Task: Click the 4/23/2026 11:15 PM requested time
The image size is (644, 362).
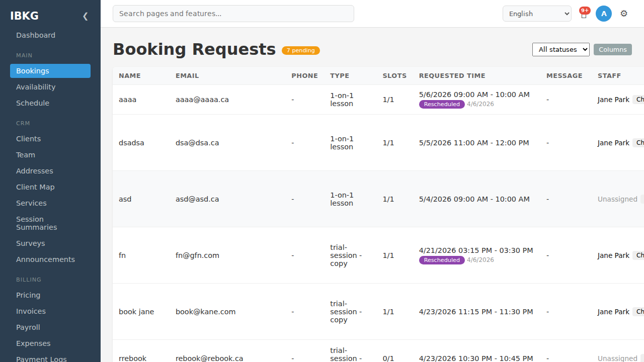Action: point(476,312)
